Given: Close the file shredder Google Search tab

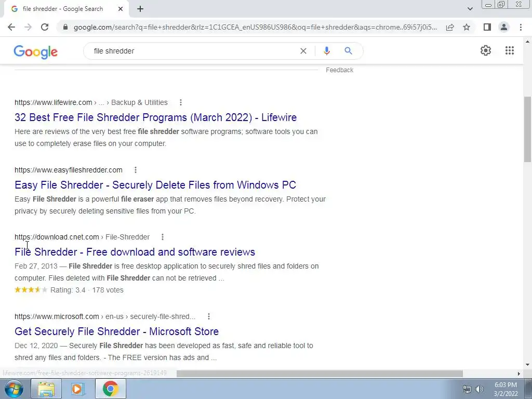Looking at the screenshot, I should [x=121, y=9].
